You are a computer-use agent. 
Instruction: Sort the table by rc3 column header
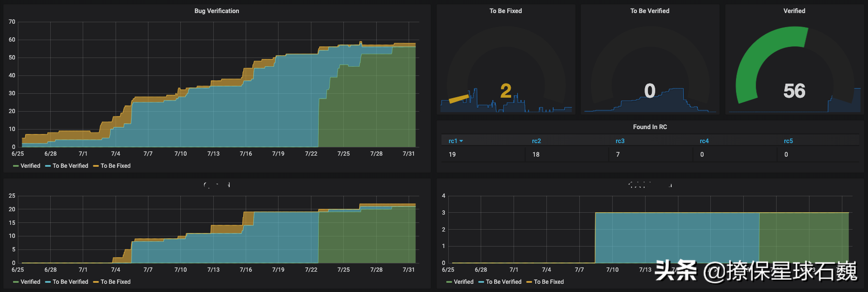tap(620, 141)
